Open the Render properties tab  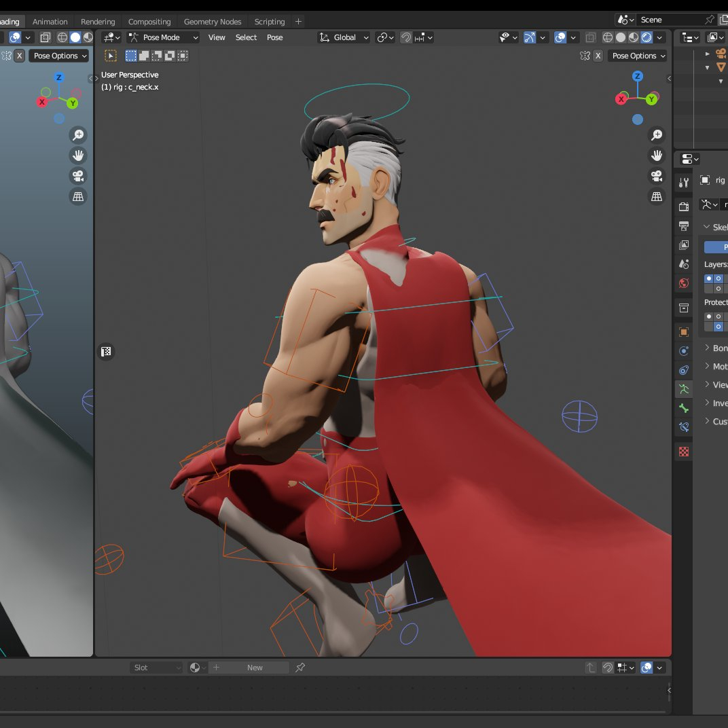click(684, 206)
